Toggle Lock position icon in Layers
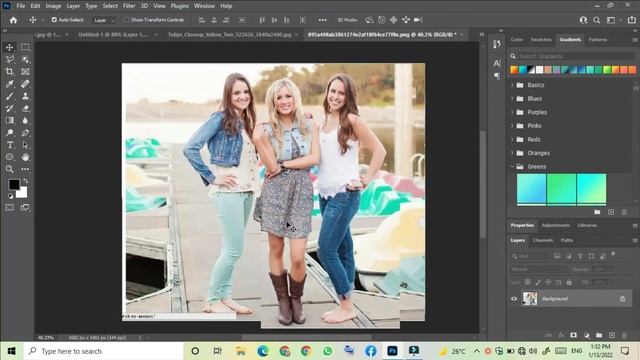Screen dimensions: 640x360 548,282
